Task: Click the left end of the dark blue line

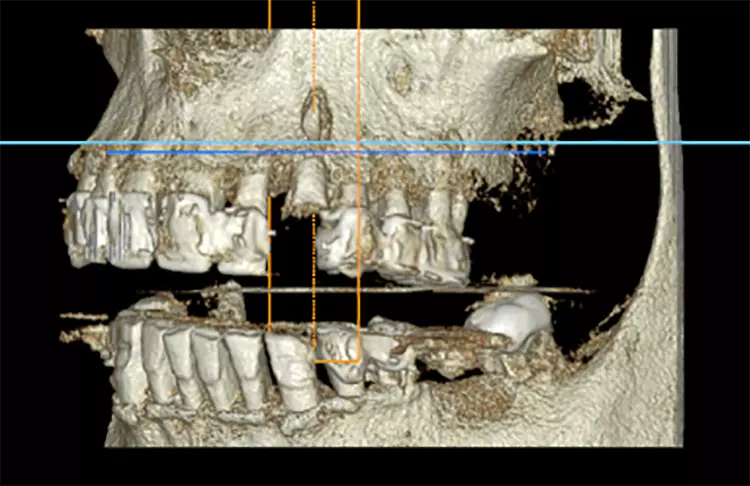Action: pyautogui.click(x=108, y=153)
